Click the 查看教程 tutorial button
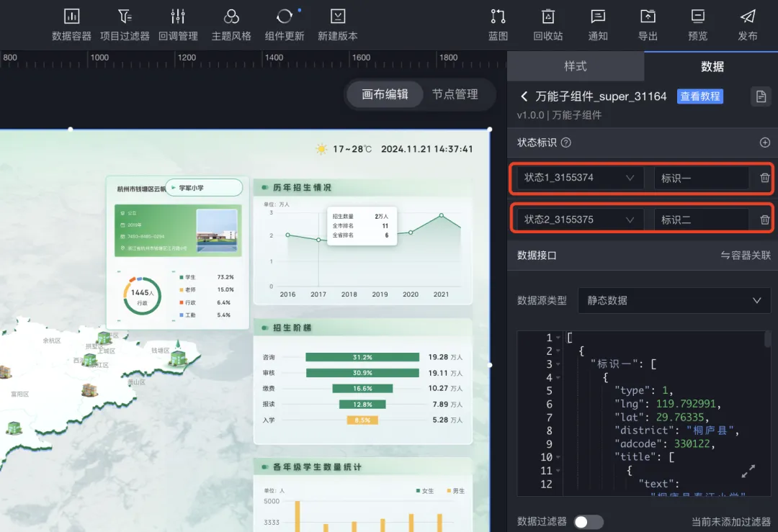This screenshot has height=532, width=778. [699, 96]
